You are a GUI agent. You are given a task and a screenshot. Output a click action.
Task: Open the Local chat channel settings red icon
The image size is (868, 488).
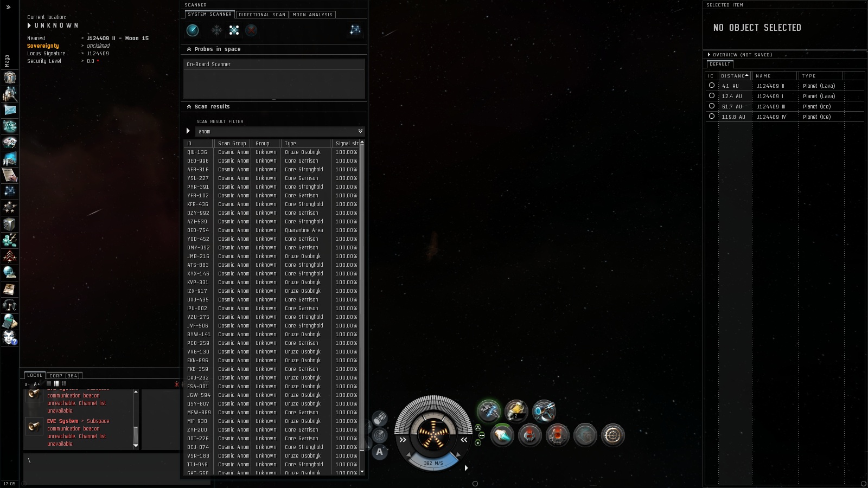(177, 384)
